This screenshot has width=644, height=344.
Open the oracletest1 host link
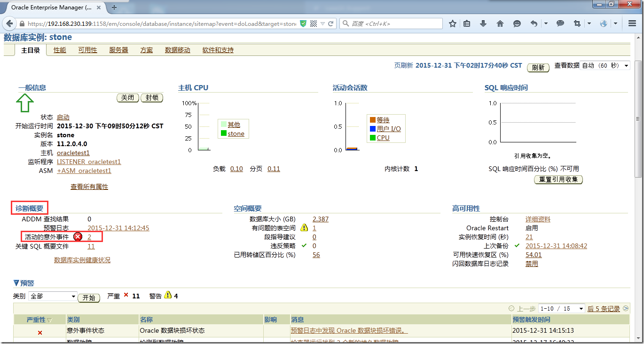point(73,153)
